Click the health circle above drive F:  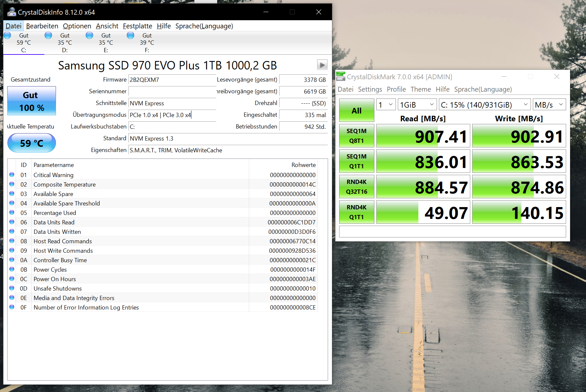[130, 35]
